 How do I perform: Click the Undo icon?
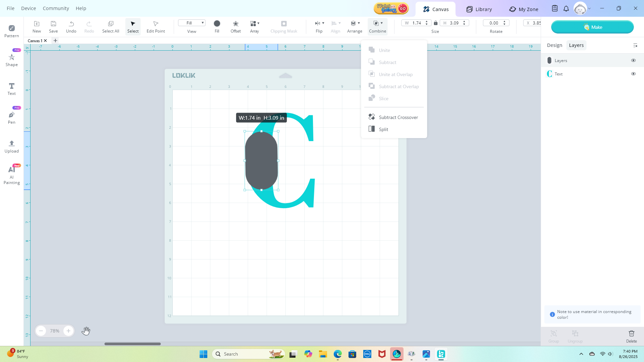tap(71, 23)
